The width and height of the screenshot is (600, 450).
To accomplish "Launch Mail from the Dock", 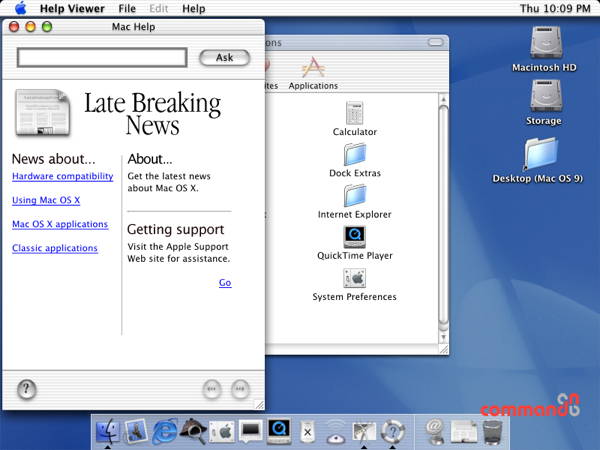I will (x=135, y=432).
